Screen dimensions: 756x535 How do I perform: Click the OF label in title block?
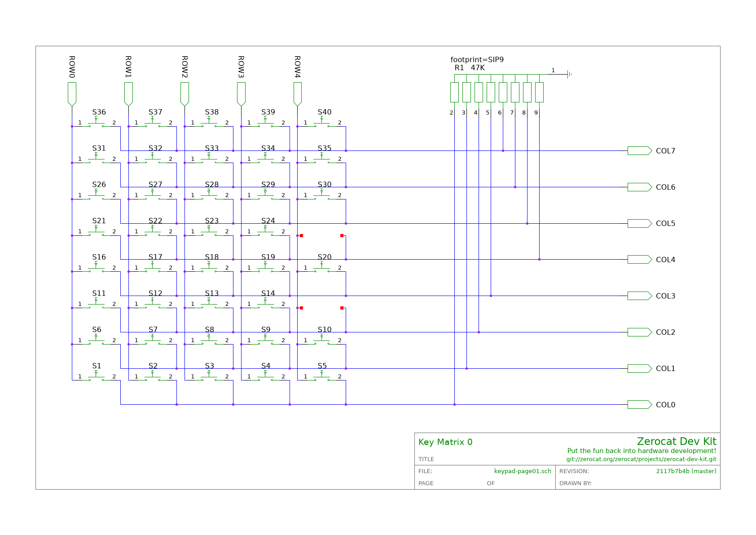[x=491, y=483]
